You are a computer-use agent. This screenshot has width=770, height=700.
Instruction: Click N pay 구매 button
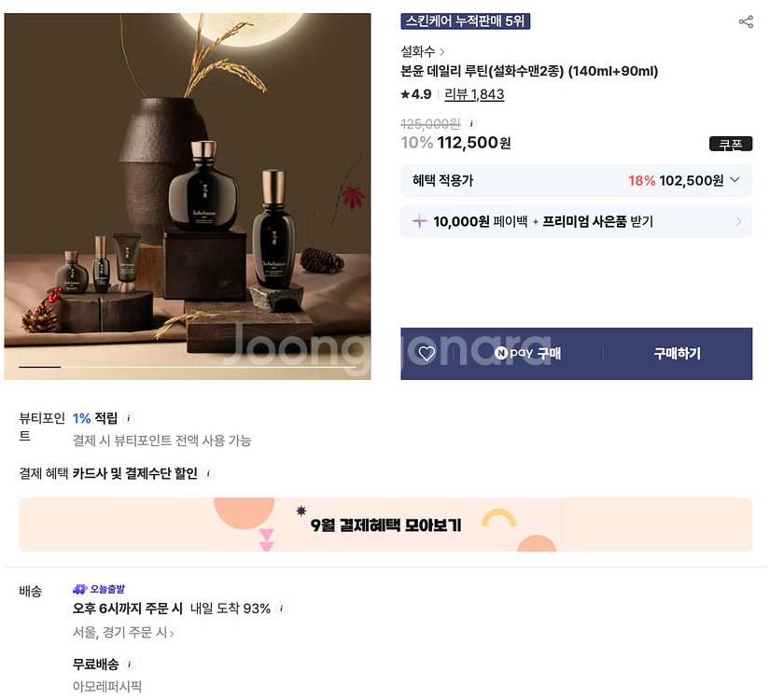click(528, 353)
